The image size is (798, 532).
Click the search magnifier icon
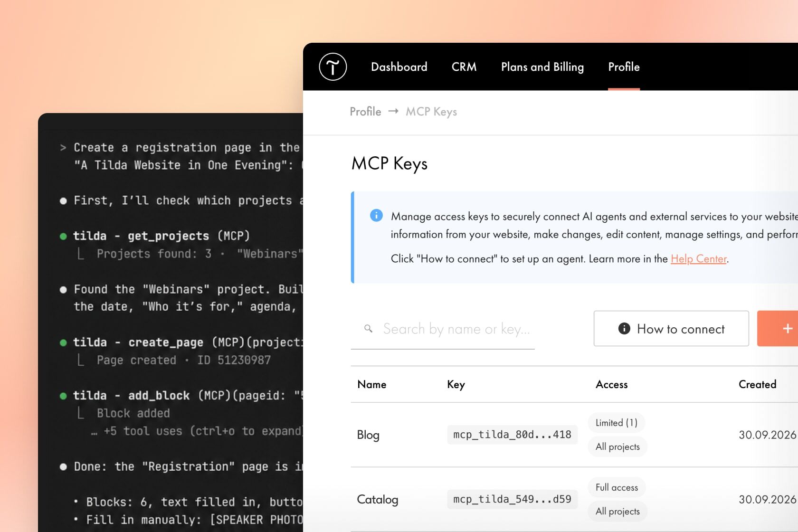tap(368, 329)
